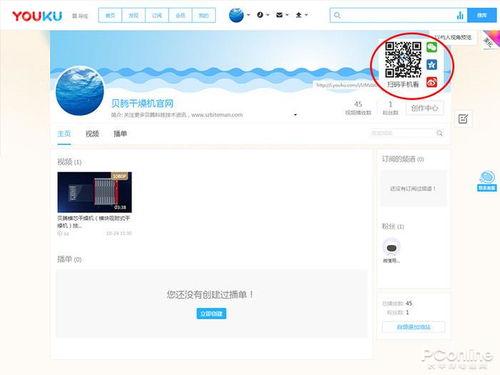500x375 pixels.
Task: Switch to the 视频 tab
Action: (x=92, y=134)
